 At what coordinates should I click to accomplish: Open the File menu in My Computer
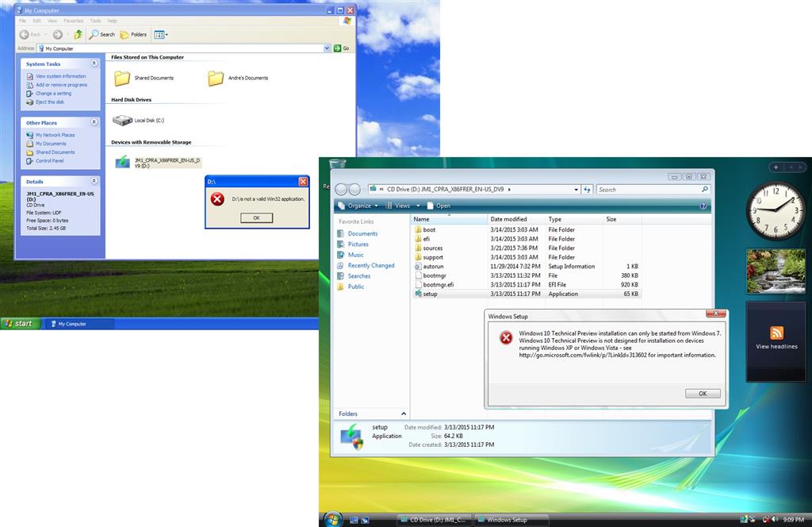[22, 21]
